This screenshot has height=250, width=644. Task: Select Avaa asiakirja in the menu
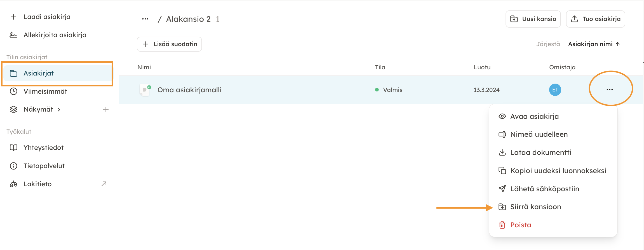click(x=534, y=117)
